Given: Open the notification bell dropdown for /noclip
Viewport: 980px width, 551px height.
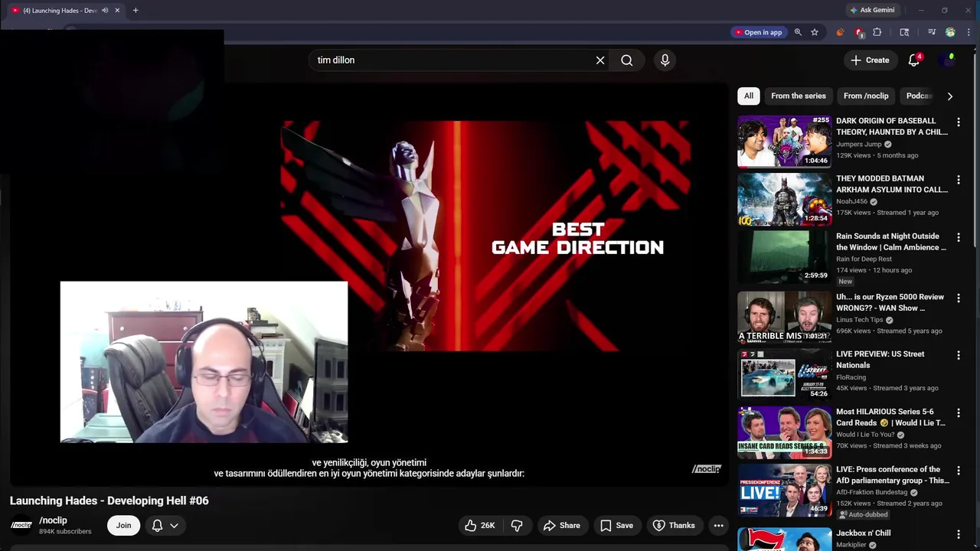Looking at the screenshot, I should tap(165, 526).
